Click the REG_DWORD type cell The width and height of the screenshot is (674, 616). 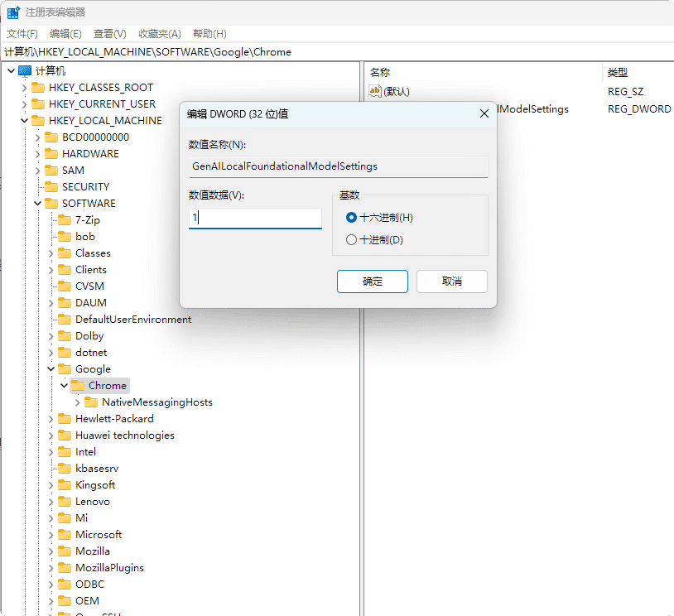tap(638, 109)
